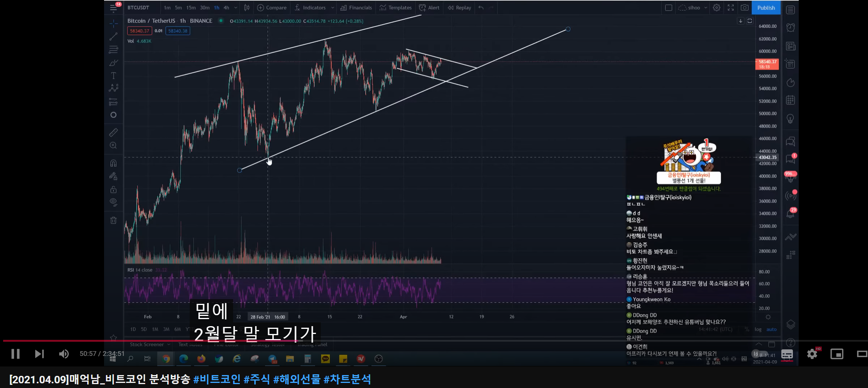The height and width of the screenshot is (388, 868).
Task: Delete drawings with the trash icon
Action: coord(113,220)
